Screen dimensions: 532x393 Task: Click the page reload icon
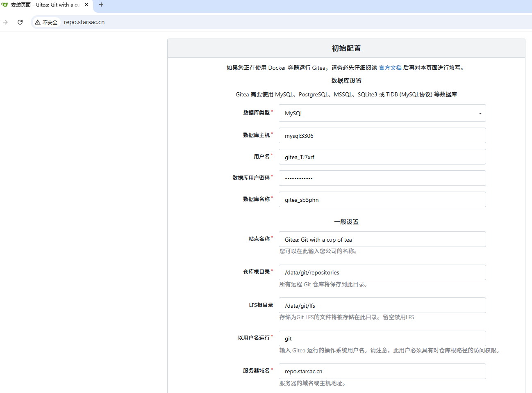pos(20,22)
